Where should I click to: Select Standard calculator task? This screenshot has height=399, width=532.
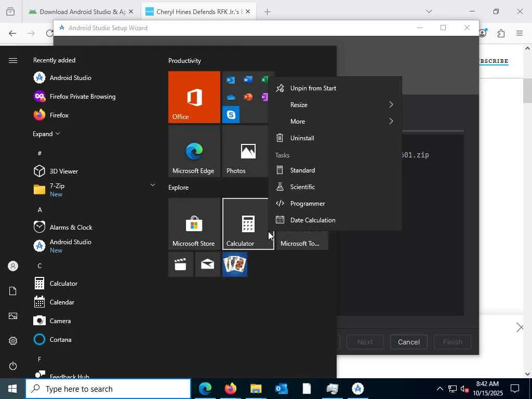pos(335,170)
